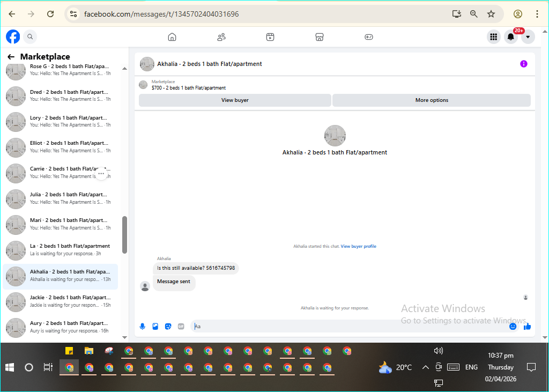Open conversation information purple icon
The height and width of the screenshot is (392, 549).
click(x=523, y=64)
